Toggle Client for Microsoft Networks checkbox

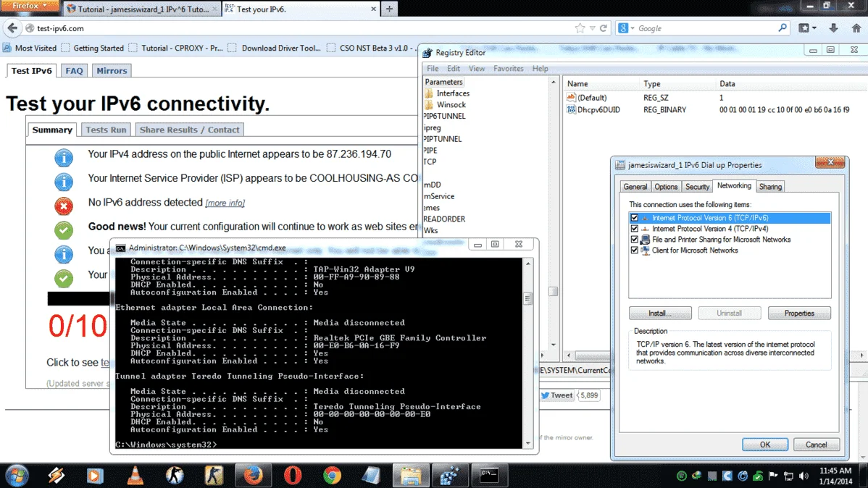635,250
